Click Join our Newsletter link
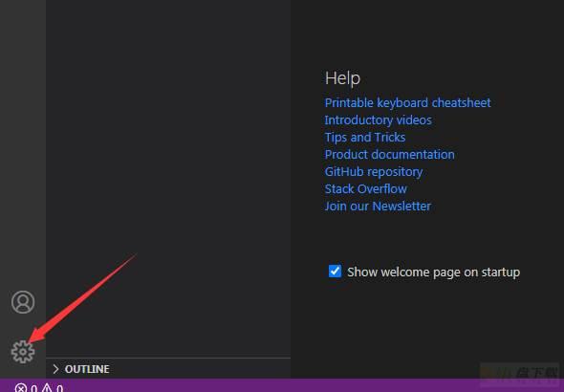564x392 pixels. (x=378, y=207)
